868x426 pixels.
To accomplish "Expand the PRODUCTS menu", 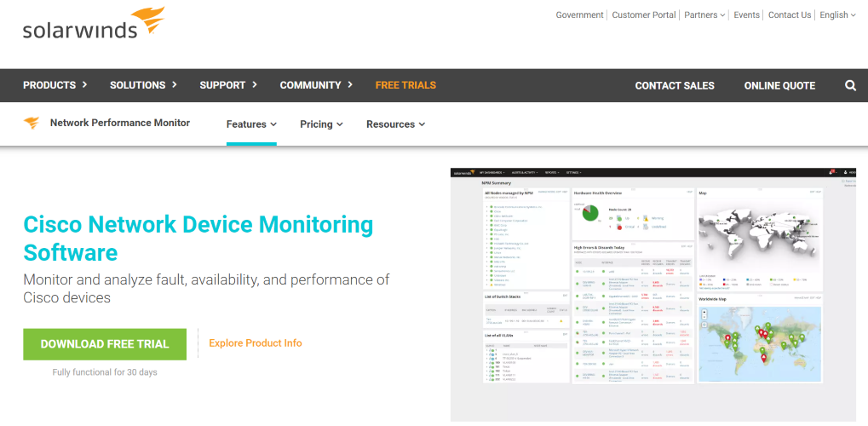I will (x=55, y=85).
